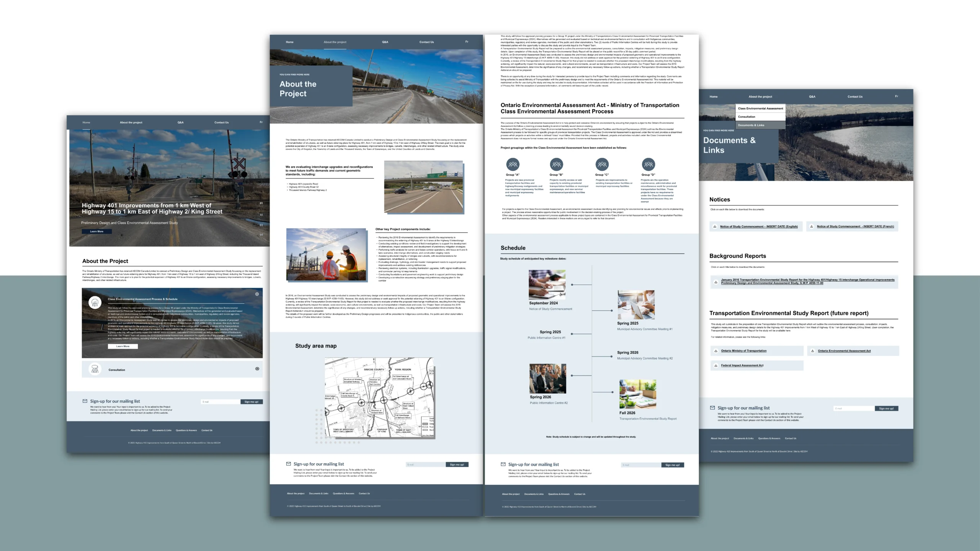This screenshot has height=551, width=980.
Task: Expand the Consultation section with the plus icon
Action: (257, 369)
